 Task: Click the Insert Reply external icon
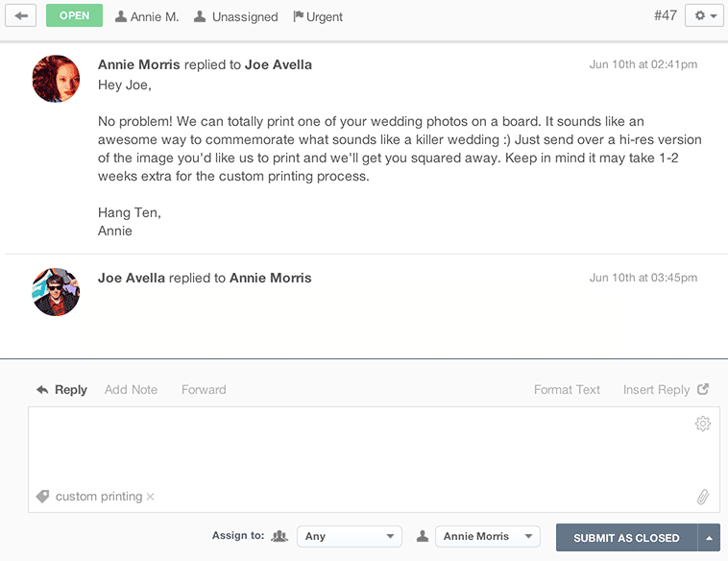tap(703, 389)
